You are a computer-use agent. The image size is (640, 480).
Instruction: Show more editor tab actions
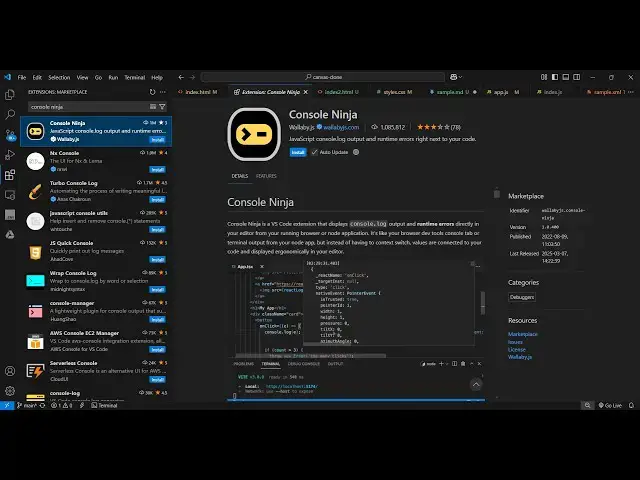pyautogui.click(x=631, y=92)
